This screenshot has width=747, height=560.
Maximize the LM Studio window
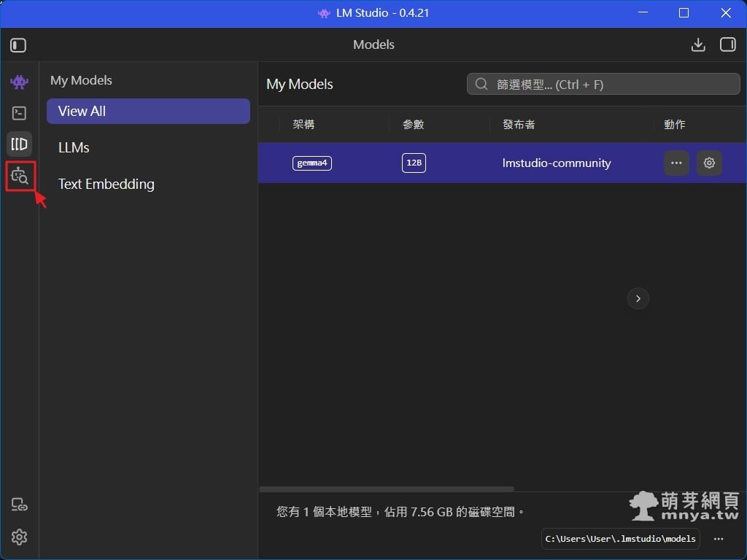tap(684, 13)
